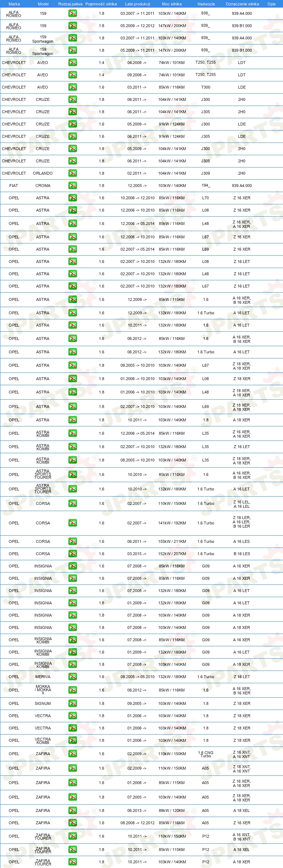Click fuel icon in Zafira 1.6 CNG Turbo row
This screenshot has width=283, height=868.
72,754
